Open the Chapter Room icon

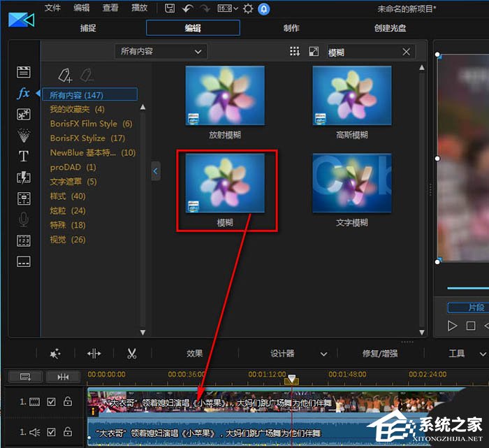tap(23, 240)
